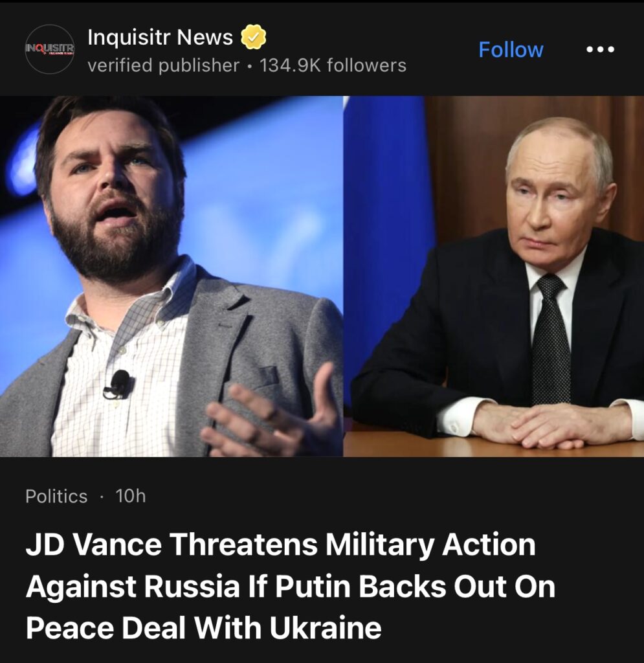Tap the verified publisher label
The image size is (644, 663).
[163, 65]
